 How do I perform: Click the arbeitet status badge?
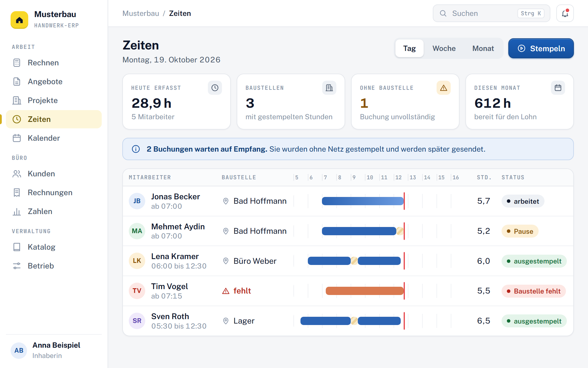click(x=523, y=201)
